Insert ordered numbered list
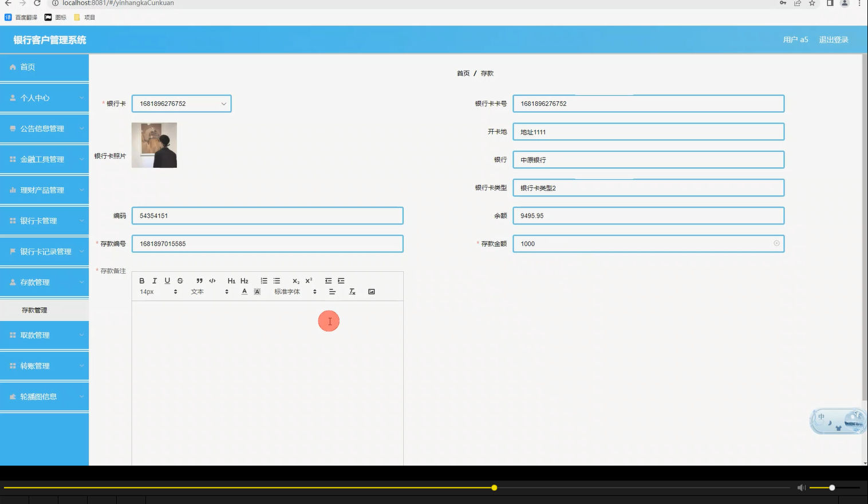The height and width of the screenshot is (504, 868). [264, 281]
